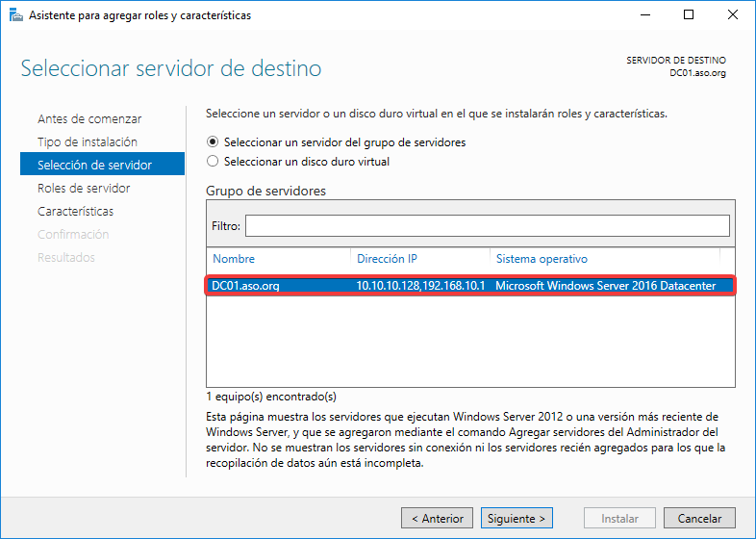Choose the virtual hard disk radio option
Screen dimensions: 756x539
click(x=213, y=162)
